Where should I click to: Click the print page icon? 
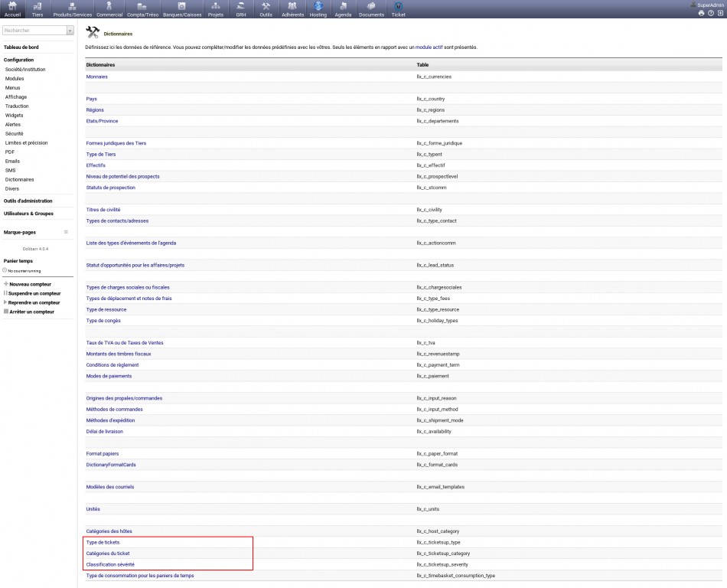[x=701, y=13]
